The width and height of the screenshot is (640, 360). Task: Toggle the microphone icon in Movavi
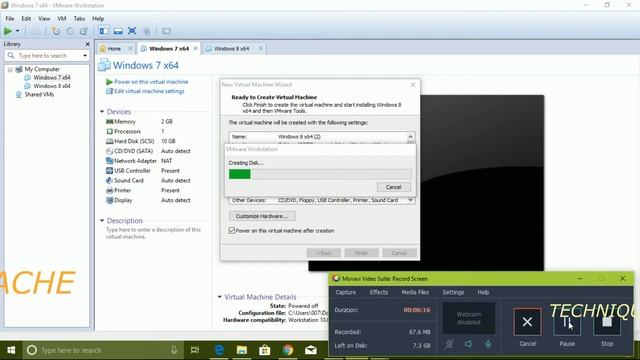point(488,344)
